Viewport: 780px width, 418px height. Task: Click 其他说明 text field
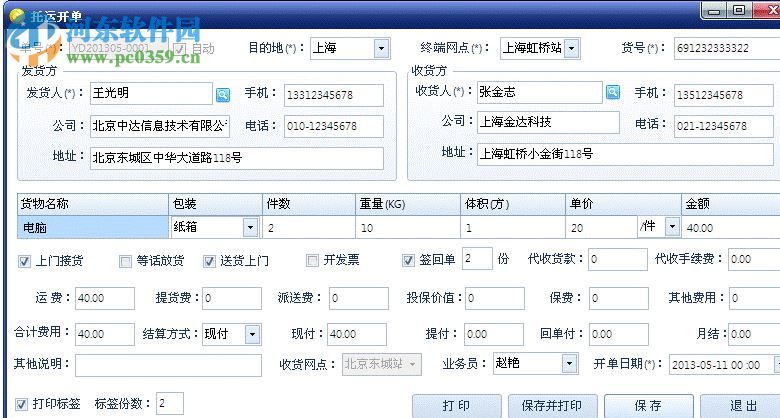click(x=168, y=365)
